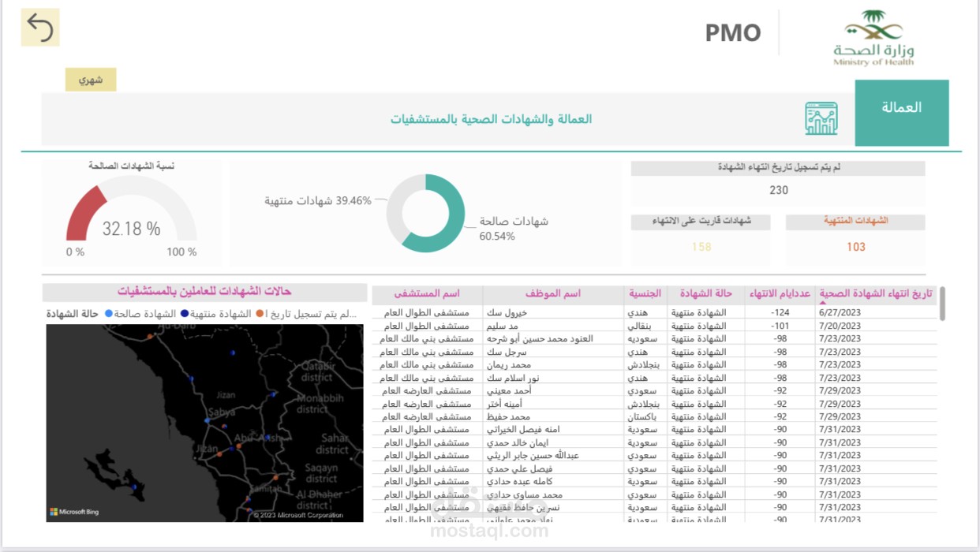Select employee عبدالله حسين جابر الريثي

(x=533, y=456)
